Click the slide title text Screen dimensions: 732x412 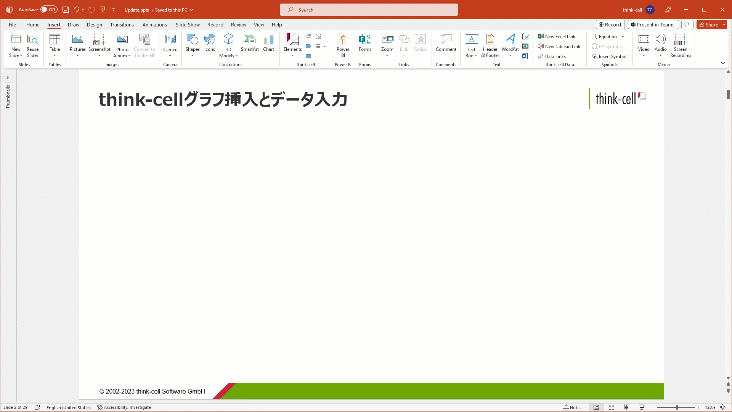[x=223, y=99]
